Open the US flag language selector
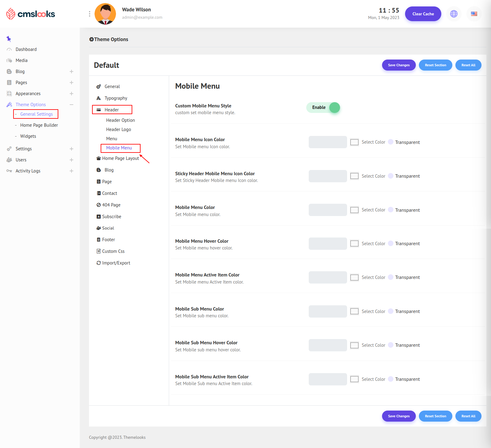 474,14
